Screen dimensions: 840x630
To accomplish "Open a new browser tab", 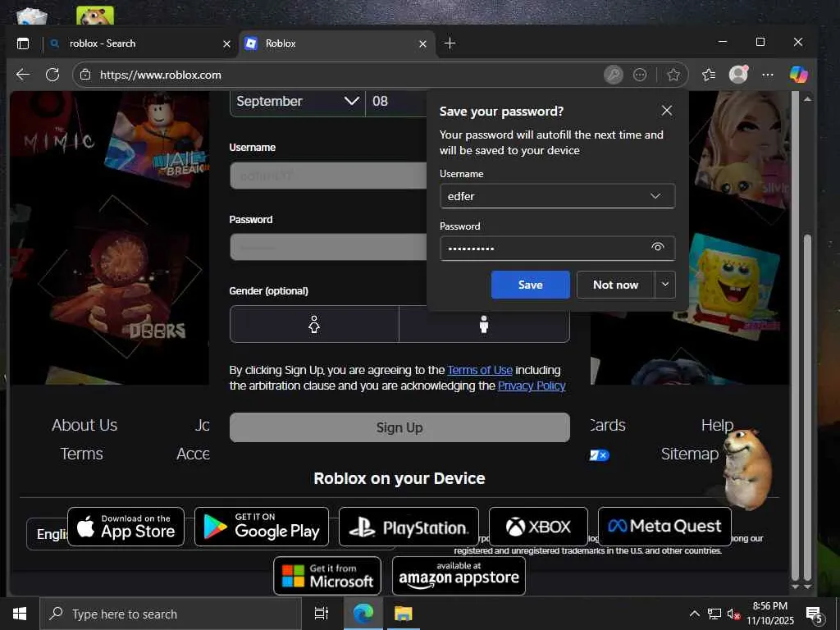I will pyautogui.click(x=450, y=43).
